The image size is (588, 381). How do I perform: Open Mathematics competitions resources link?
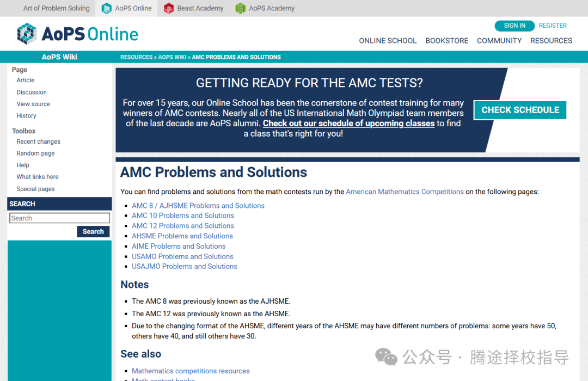[x=191, y=371]
